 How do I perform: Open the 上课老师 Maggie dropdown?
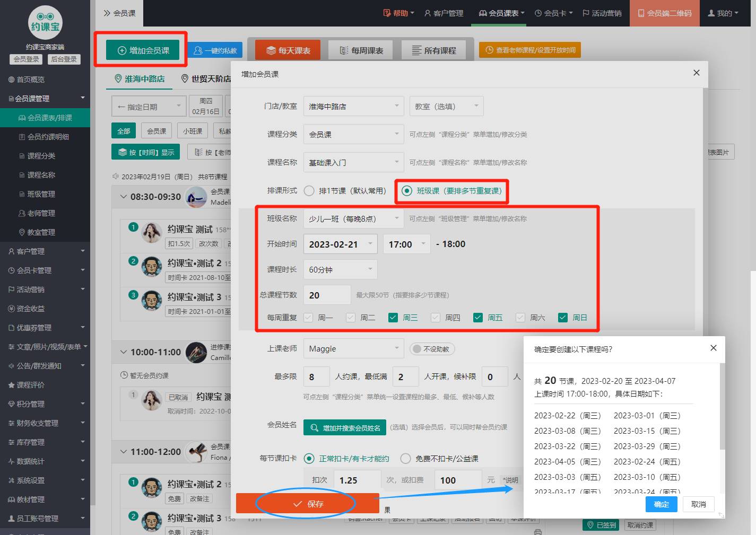click(x=354, y=348)
